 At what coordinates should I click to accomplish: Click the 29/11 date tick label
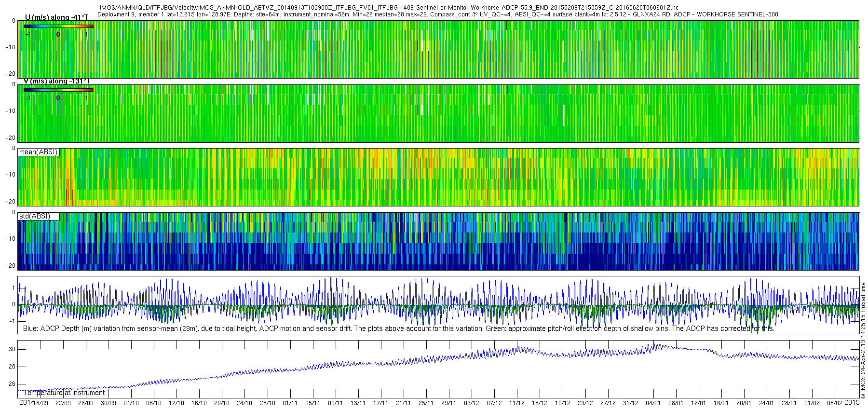[448, 403]
